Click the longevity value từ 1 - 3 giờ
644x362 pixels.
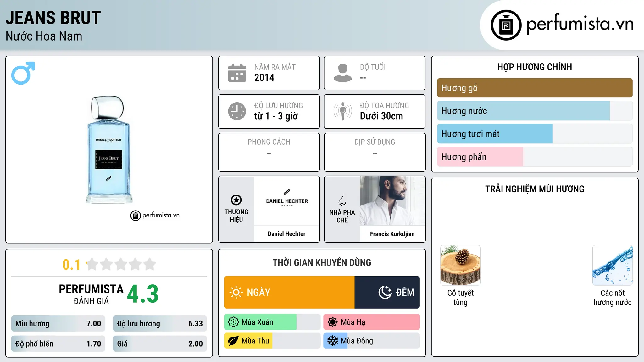[x=276, y=116]
